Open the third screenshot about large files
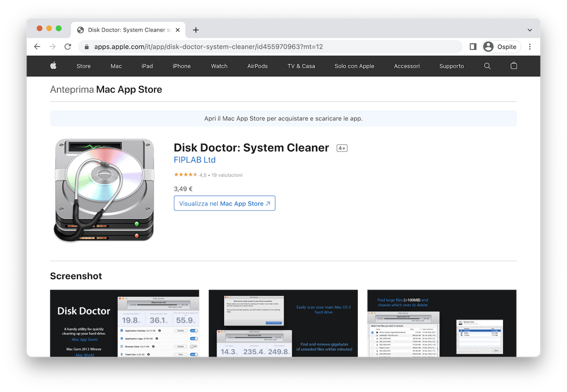 point(442,323)
